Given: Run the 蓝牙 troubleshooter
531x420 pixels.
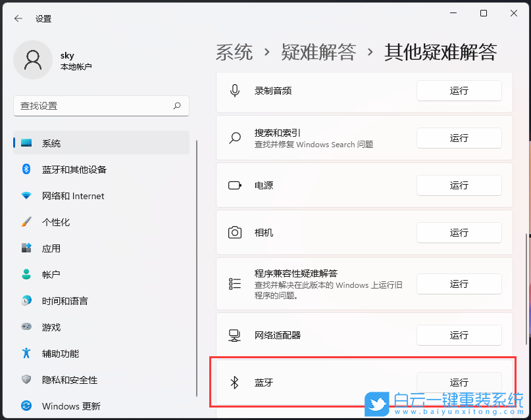Looking at the screenshot, I should tap(459, 382).
